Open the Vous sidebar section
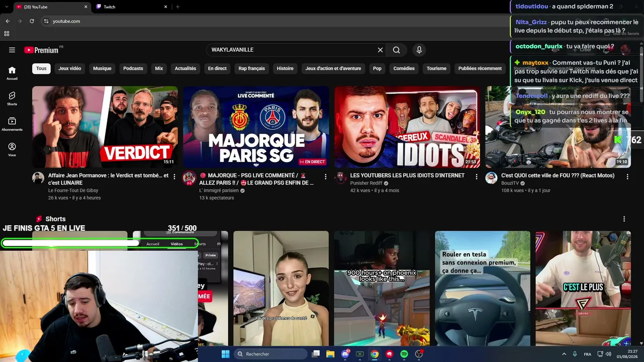 click(x=12, y=149)
